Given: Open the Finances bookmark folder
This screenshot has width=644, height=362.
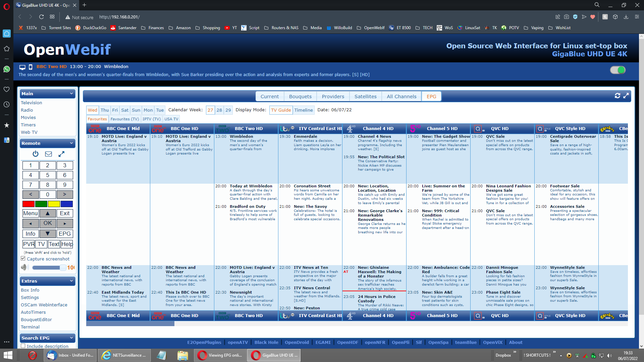Looking at the screenshot, I should point(152,28).
